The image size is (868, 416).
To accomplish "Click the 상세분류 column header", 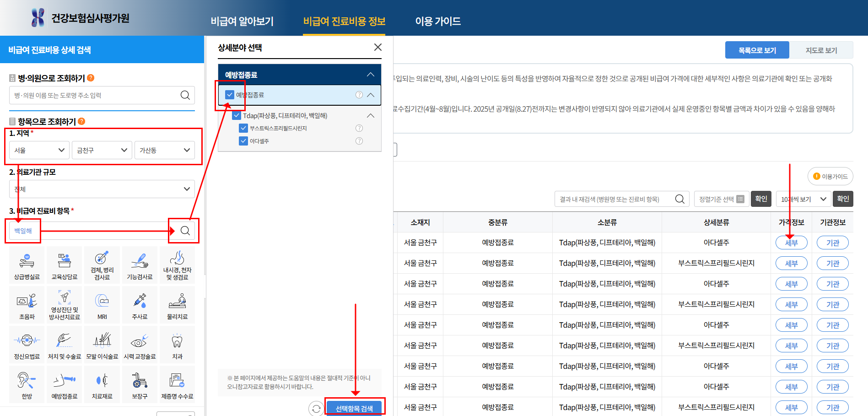I will click(x=717, y=222).
